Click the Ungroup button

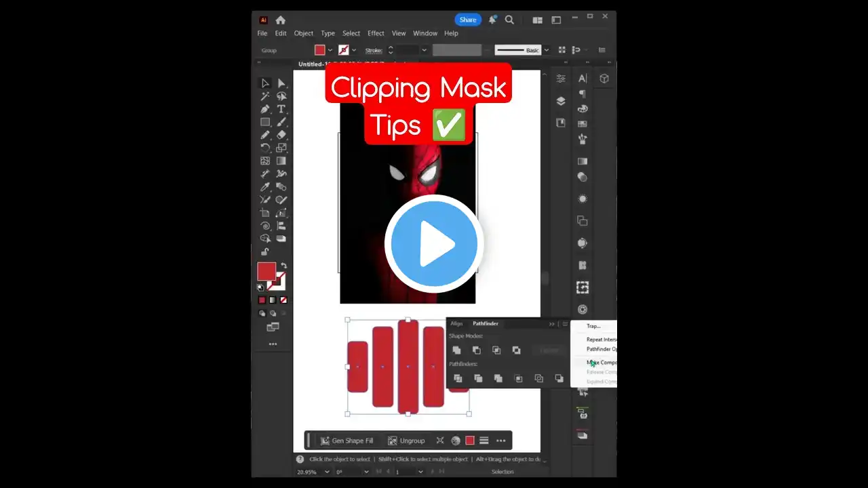point(406,441)
